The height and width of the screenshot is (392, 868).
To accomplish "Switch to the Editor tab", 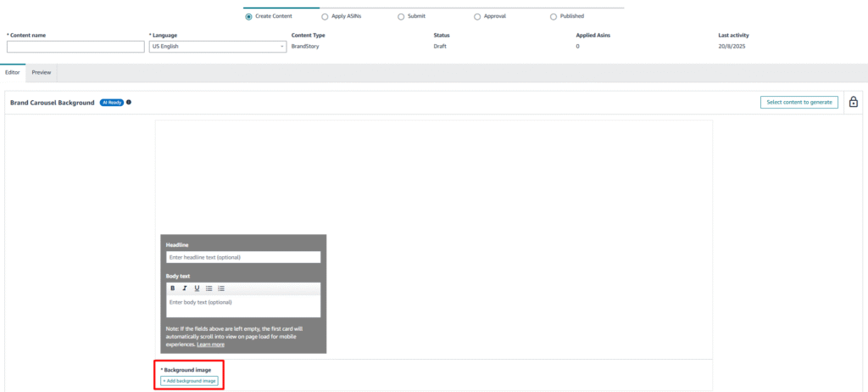I will (x=13, y=73).
